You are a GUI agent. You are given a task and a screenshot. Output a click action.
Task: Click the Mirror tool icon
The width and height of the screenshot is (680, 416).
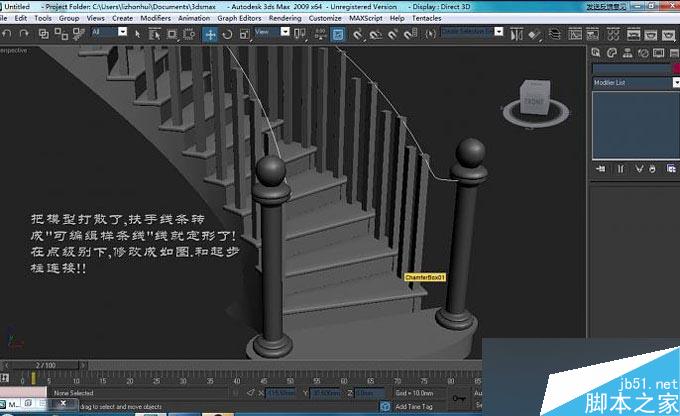coord(517,34)
